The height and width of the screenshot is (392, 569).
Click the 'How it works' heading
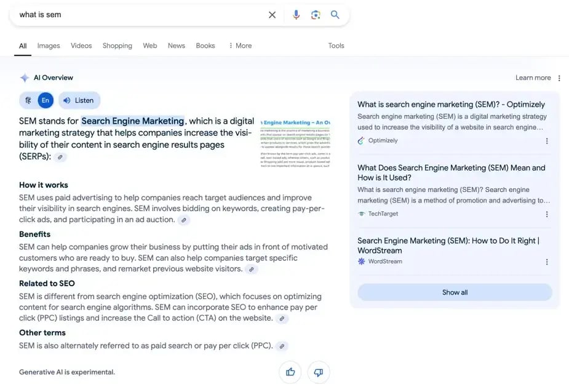click(x=44, y=185)
